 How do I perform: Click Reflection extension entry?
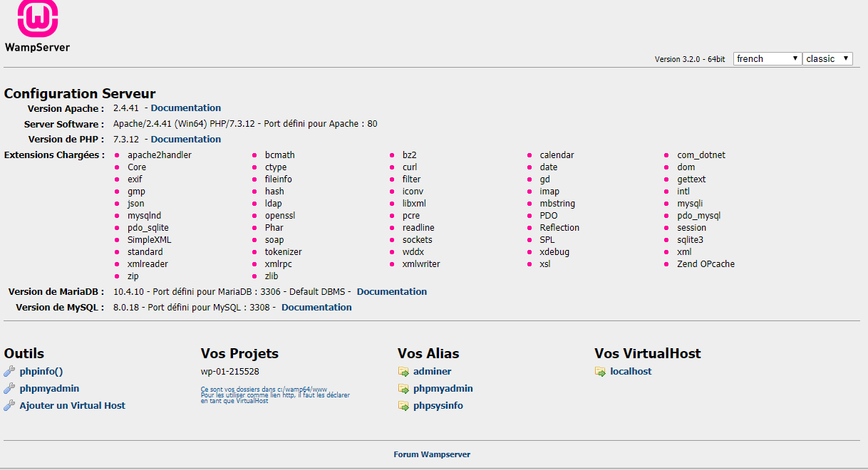point(559,228)
